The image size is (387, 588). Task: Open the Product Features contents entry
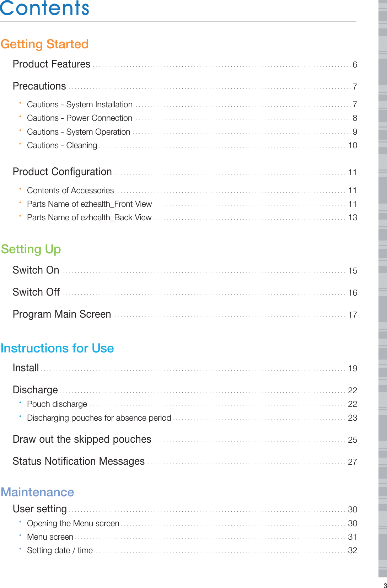tap(52, 64)
